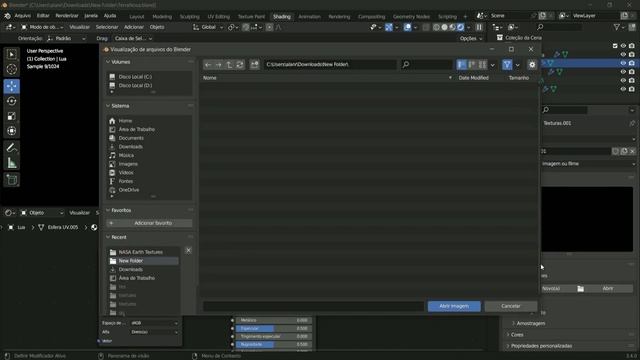This screenshot has height=360, width=640.
Task: Select the Add Cube tool
Action: pyautogui.click(x=11, y=180)
